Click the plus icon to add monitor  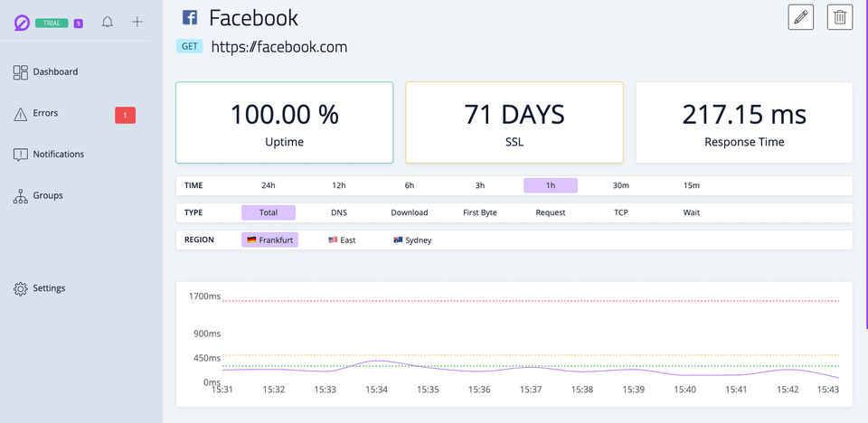pyautogui.click(x=137, y=22)
